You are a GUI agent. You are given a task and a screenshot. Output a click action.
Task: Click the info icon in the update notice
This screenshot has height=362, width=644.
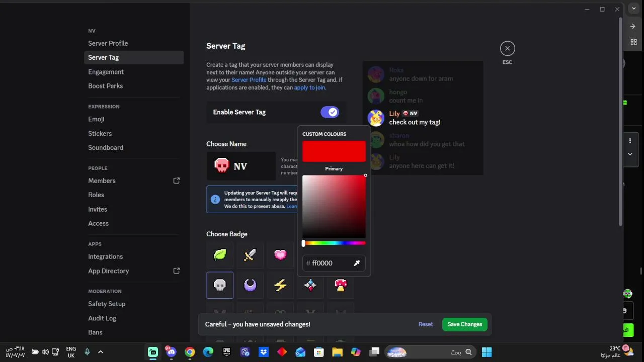pyautogui.click(x=215, y=199)
